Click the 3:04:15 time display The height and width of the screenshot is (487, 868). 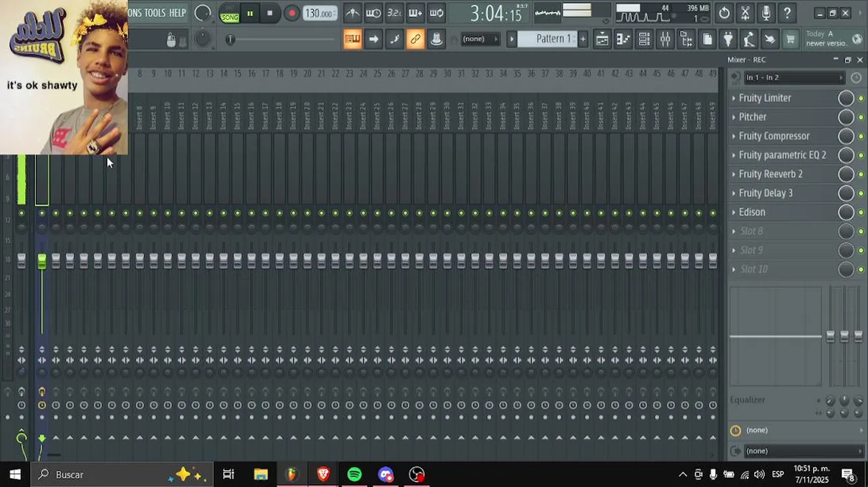pyautogui.click(x=496, y=13)
